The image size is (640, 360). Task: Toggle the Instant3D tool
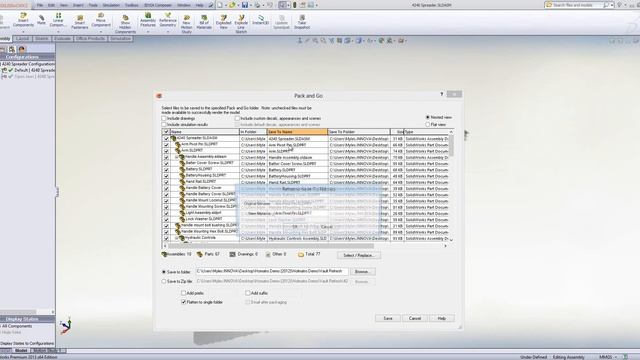[x=260, y=20]
